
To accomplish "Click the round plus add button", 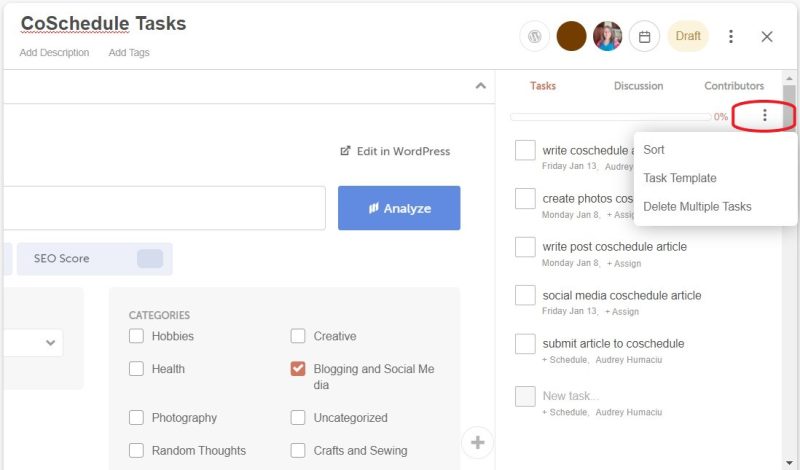I will [478, 442].
